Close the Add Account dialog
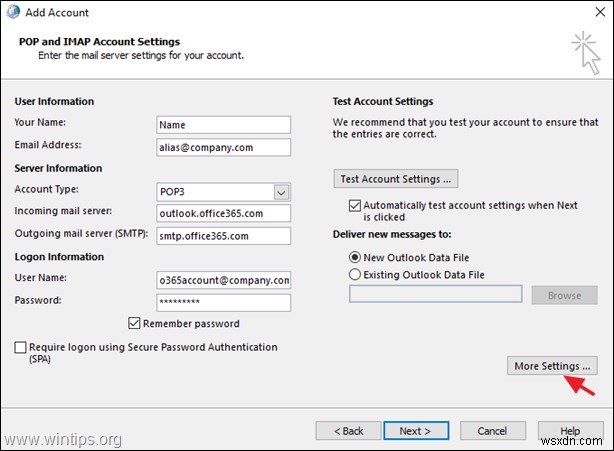614x451 pixels. click(593, 12)
